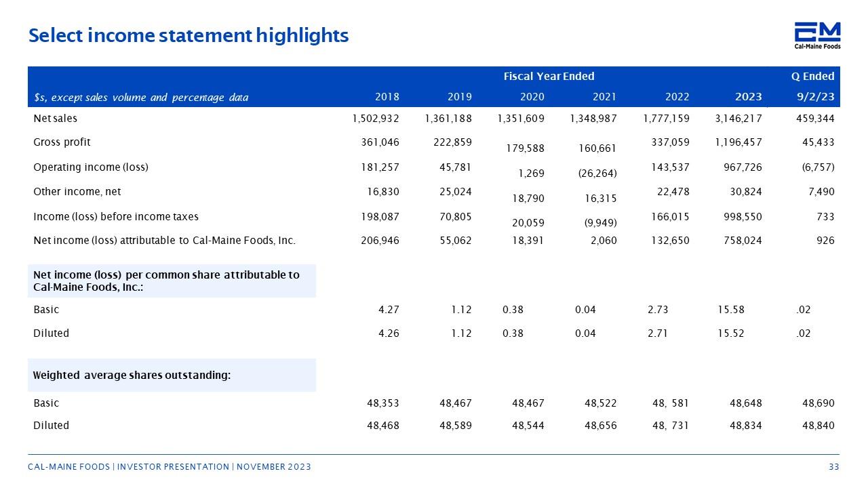Click 'Income (loss) before income taxes' label

tap(116, 217)
